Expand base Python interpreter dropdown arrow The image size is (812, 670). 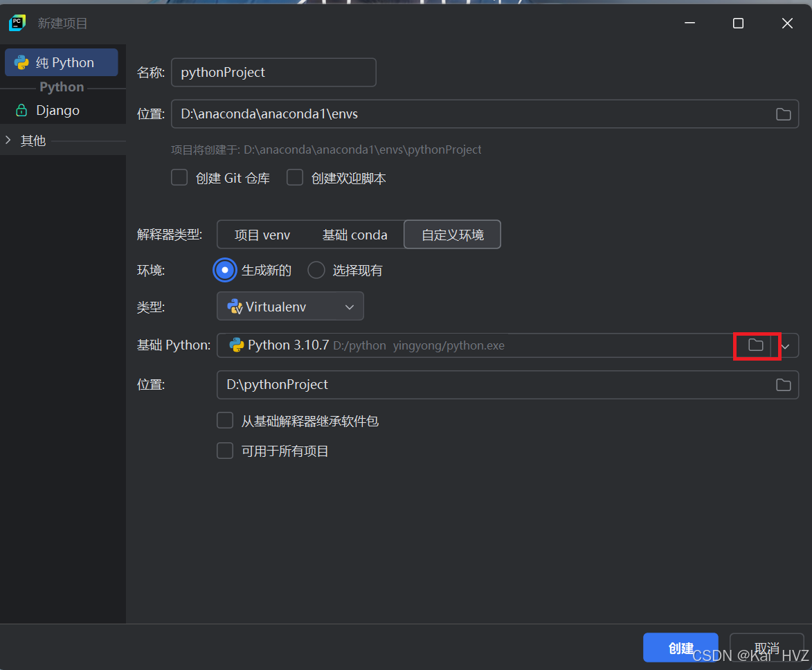point(785,346)
